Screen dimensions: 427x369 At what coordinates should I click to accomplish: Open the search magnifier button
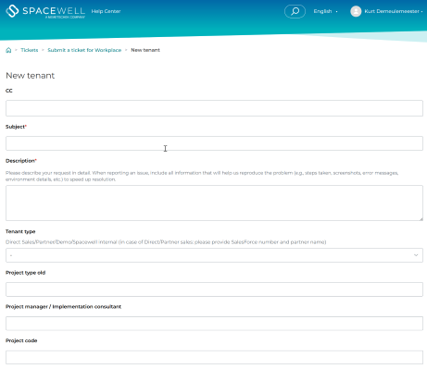[x=295, y=11]
